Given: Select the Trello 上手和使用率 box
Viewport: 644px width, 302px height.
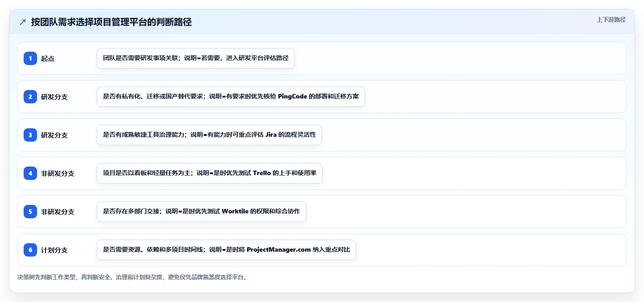Looking at the screenshot, I should [x=210, y=173].
